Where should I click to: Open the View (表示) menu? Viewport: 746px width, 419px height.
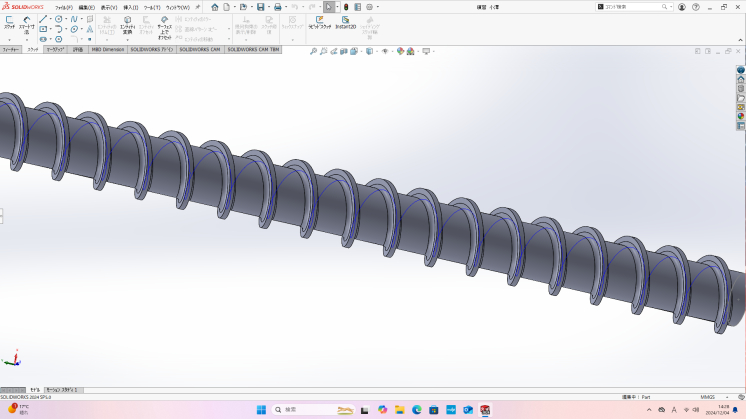[x=108, y=8]
